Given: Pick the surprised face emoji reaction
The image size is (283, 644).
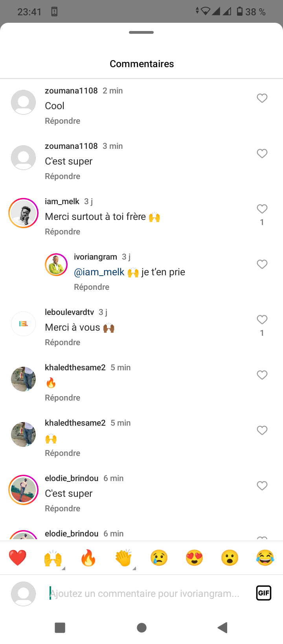Looking at the screenshot, I should [x=230, y=558].
